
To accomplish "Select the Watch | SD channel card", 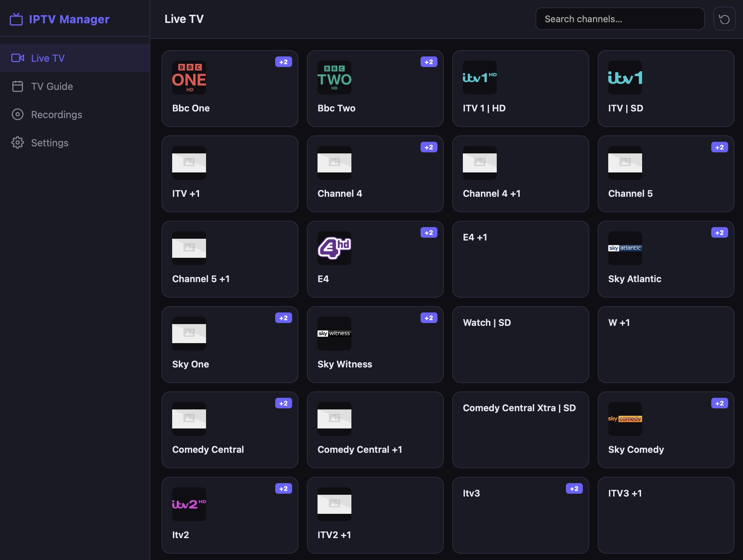I will [521, 345].
